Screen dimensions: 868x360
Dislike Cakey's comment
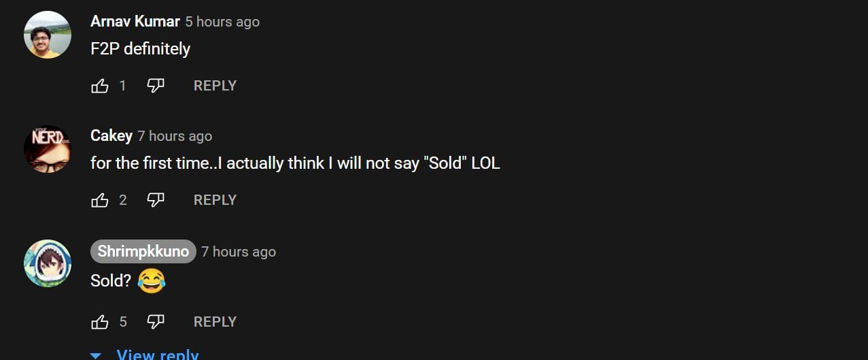pyautogui.click(x=156, y=200)
